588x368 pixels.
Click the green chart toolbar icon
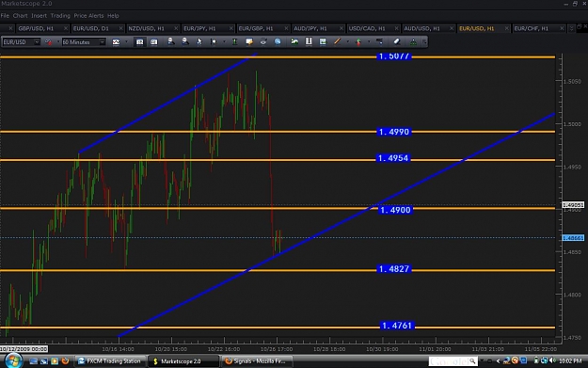click(294, 42)
